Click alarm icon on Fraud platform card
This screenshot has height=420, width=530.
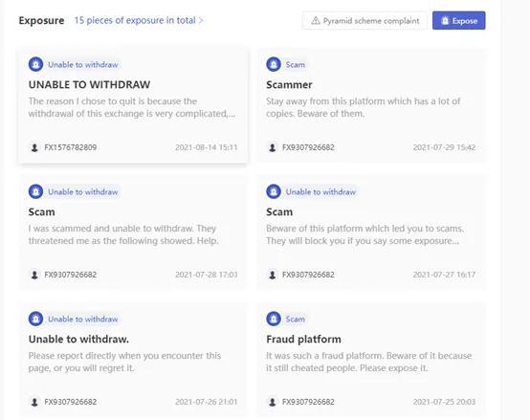pyautogui.click(x=274, y=319)
